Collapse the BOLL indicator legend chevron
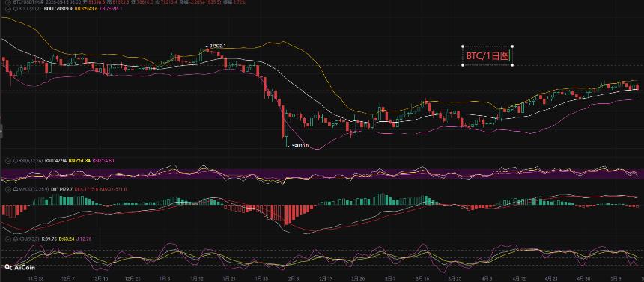The height and width of the screenshot is (282, 644). pyautogui.click(x=8, y=9)
